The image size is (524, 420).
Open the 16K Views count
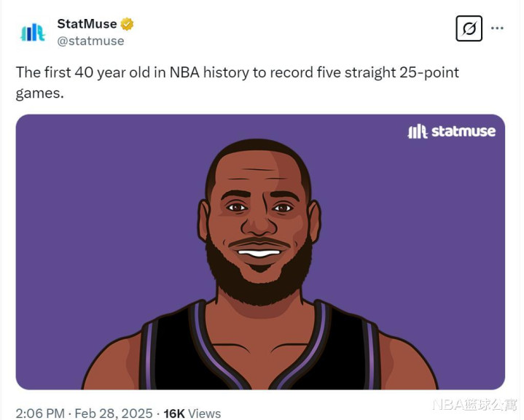[192, 413]
